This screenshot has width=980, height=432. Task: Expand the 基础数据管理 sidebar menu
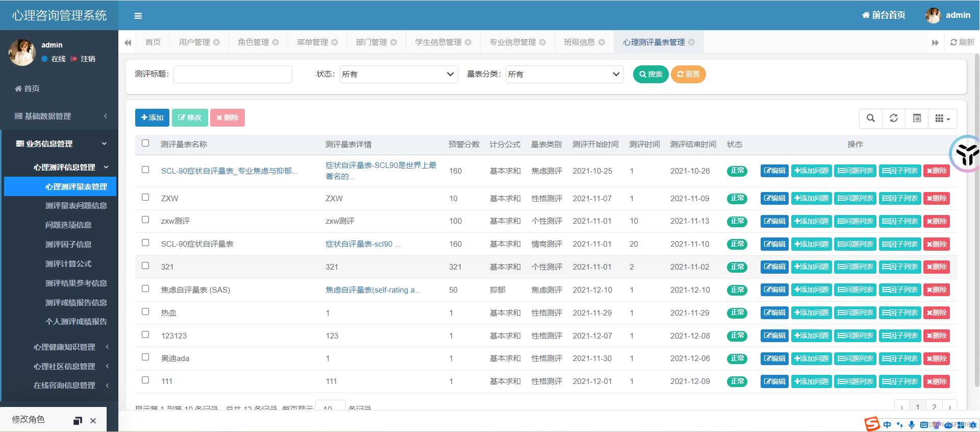(x=60, y=116)
